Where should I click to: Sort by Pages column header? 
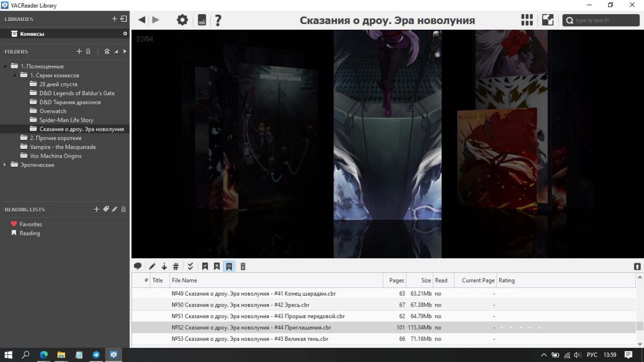pos(395,280)
